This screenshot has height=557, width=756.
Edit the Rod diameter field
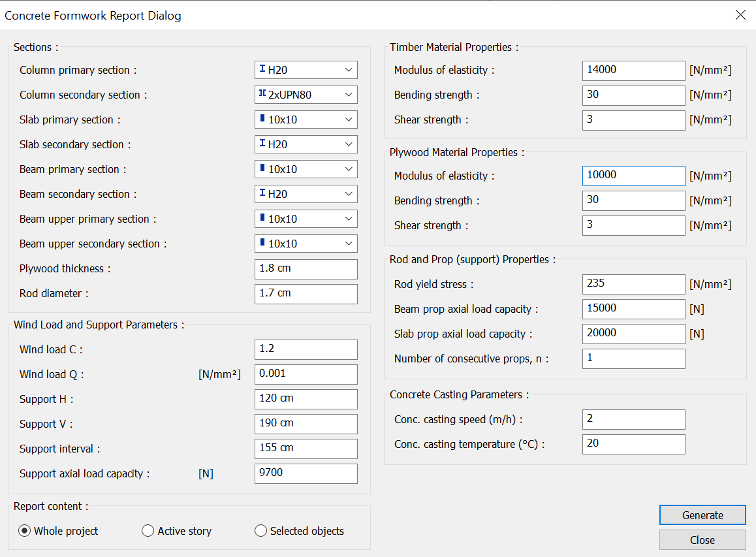[x=306, y=294]
